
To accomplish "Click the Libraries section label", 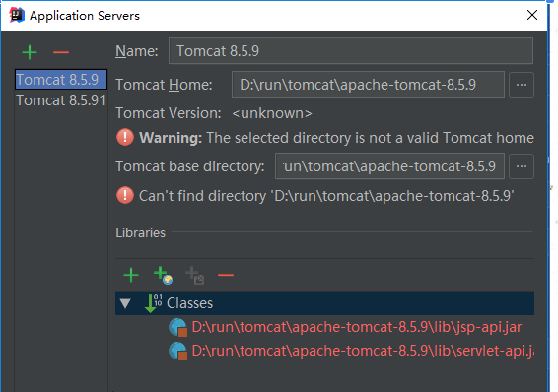I will (x=141, y=232).
